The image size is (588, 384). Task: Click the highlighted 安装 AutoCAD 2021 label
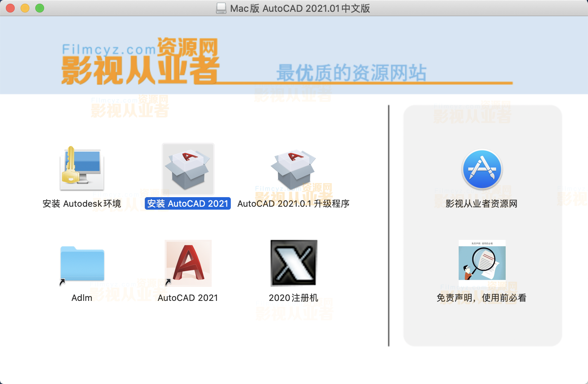click(188, 204)
